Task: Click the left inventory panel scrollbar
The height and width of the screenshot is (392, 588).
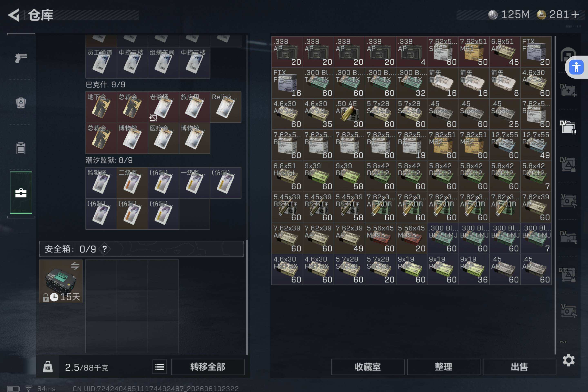Action: pyautogui.click(x=247, y=297)
